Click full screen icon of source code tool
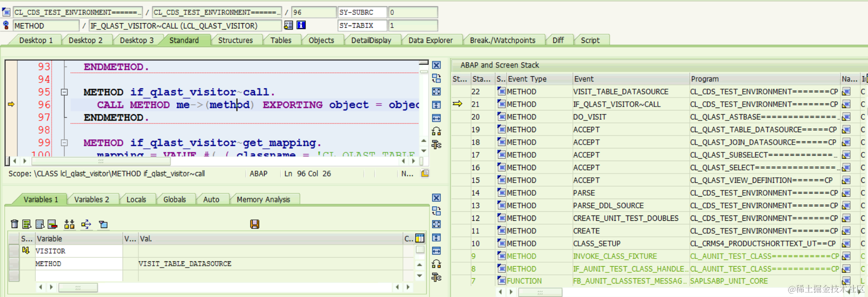This screenshot has width=868, height=297. (436, 92)
